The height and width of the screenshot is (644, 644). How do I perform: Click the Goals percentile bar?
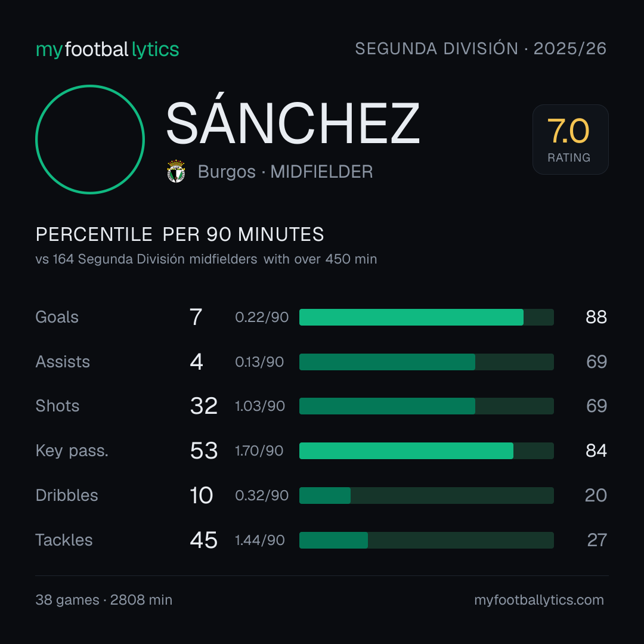click(x=426, y=317)
